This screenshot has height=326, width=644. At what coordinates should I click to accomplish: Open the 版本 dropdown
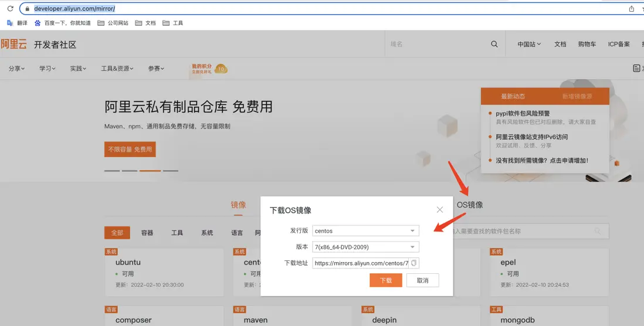(x=365, y=247)
